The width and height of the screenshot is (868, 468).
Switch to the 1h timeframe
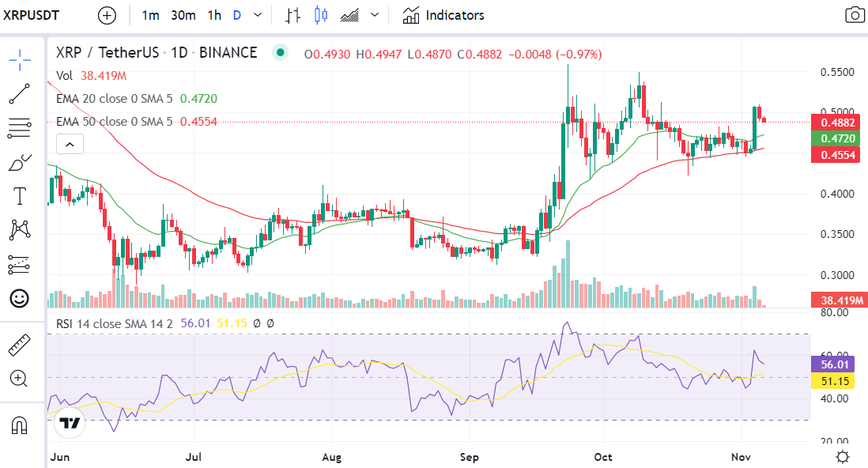click(x=215, y=16)
